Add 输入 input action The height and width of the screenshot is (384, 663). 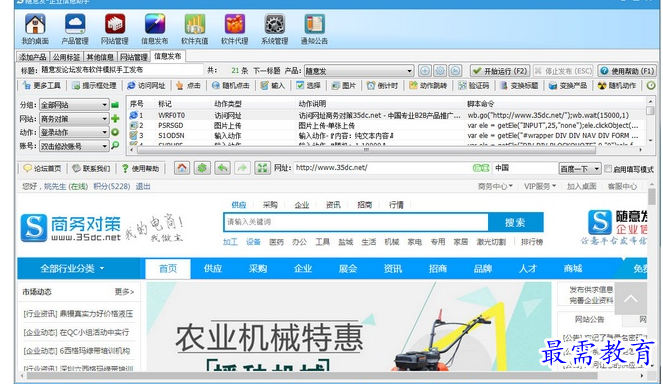point(273,85)
